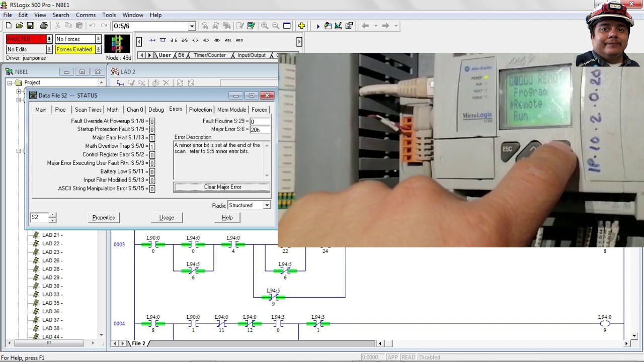This screenshot has width=644, height=362.
Task: Click the Clear Major Error button
Action: point(222,187)
